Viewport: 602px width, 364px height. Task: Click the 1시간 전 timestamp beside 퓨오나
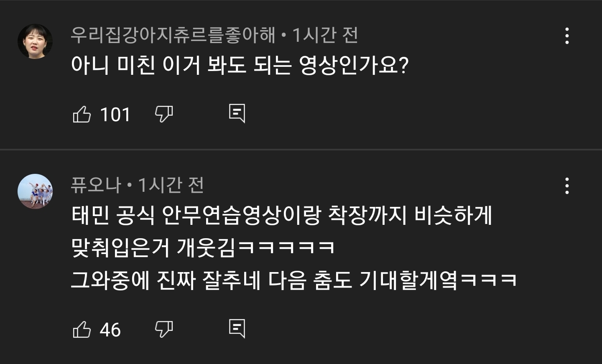(171, 185)
